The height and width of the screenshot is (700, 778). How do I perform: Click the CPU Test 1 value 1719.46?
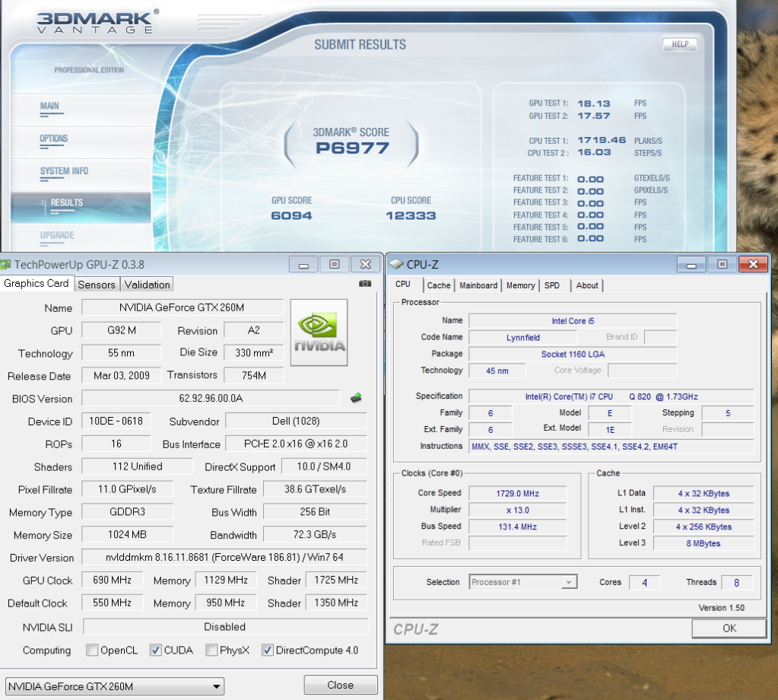[602, 141]
